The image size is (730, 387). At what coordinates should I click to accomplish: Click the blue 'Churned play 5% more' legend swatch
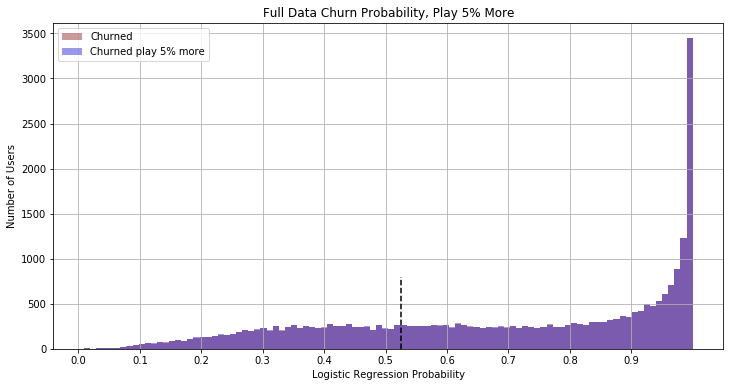[72, 51]
